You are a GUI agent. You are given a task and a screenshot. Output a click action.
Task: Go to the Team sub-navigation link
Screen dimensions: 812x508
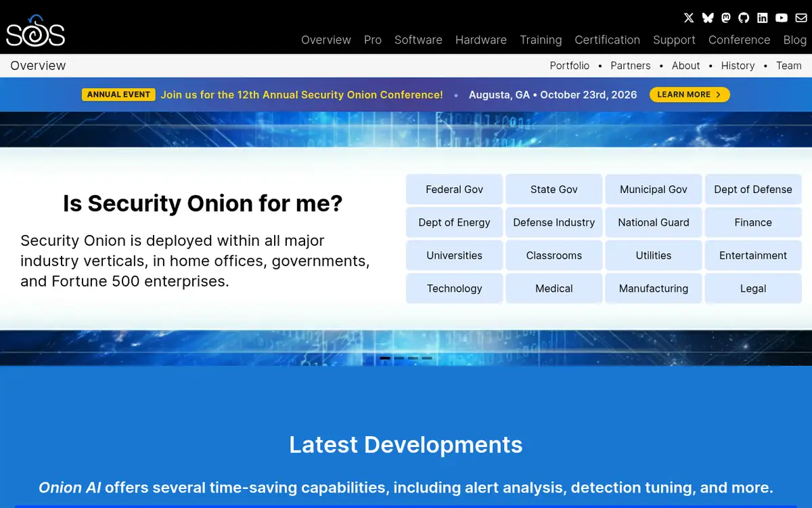[x=789, y=66]
